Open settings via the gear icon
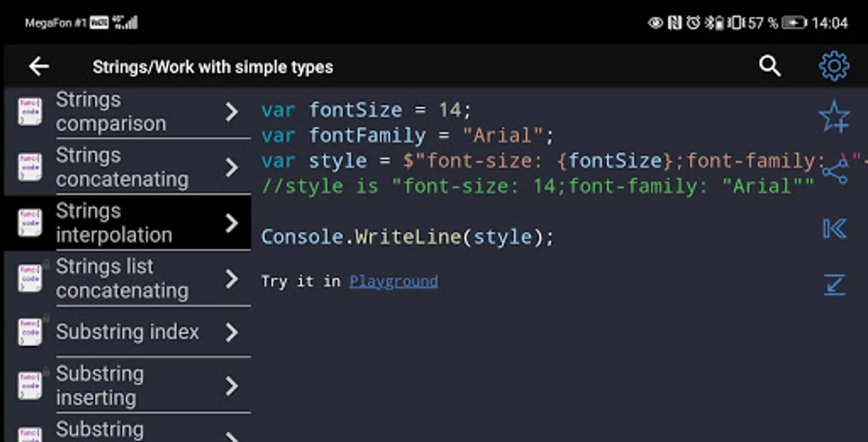 click(x=834, y=66)
